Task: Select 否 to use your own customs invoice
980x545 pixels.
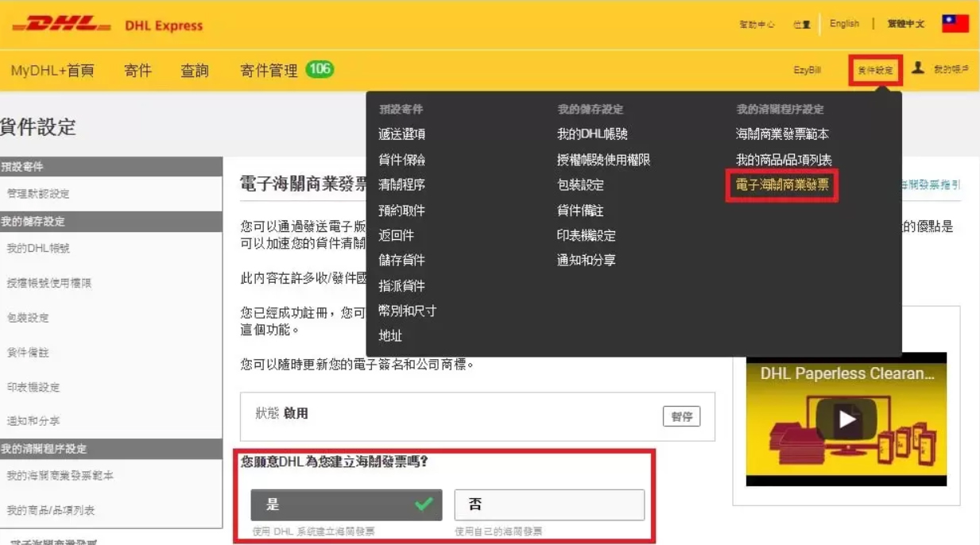Action: [x=549, y=504]
